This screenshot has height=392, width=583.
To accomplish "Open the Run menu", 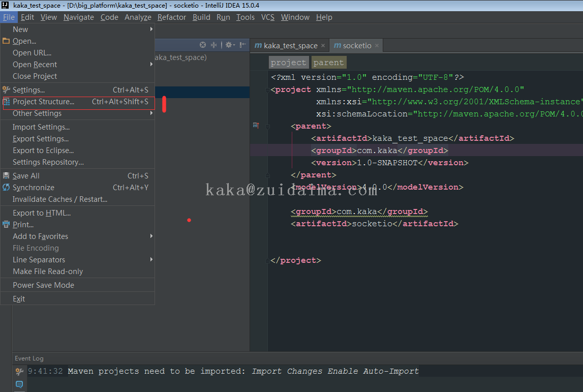I will (x=223, y=17).
